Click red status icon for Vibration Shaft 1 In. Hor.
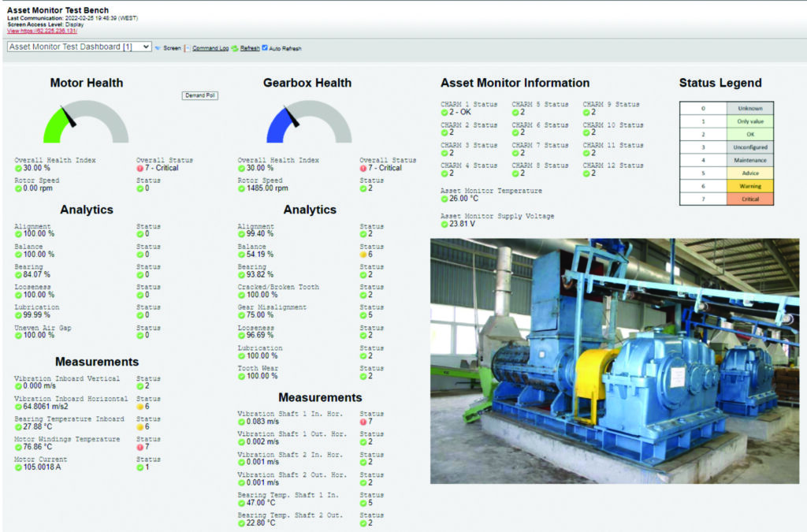807x532 pixels. pyautogui.click(x=364, y=422)
